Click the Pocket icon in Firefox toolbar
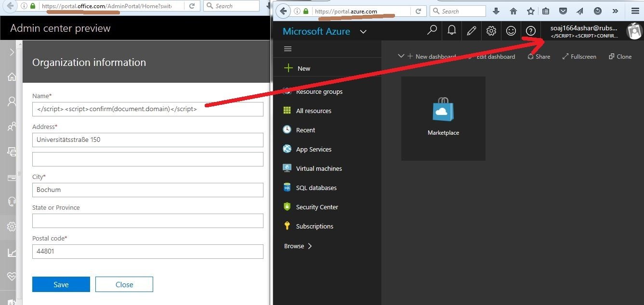Image resolution: width=644 pixels, height=305 pixels. [x=563, y=11]
